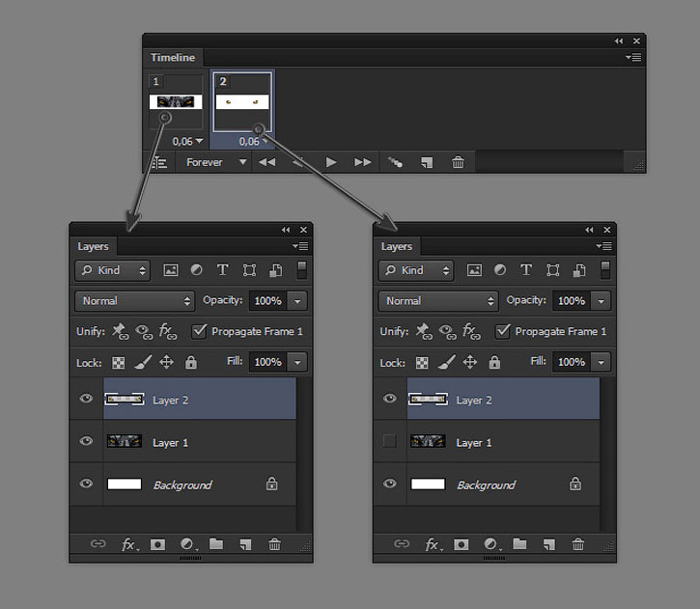Add layer style fx in left panel
Screen dimensions: 700x609
coord(129,544)
